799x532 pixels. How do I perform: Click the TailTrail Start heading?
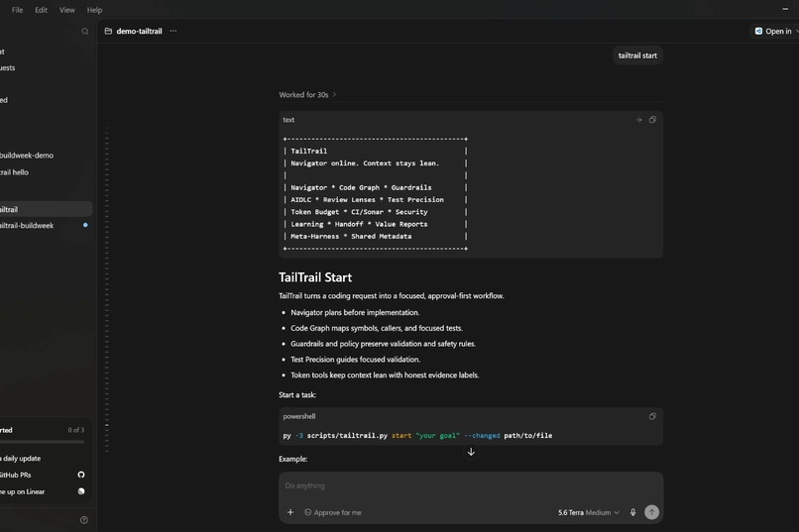click(315, 277)
